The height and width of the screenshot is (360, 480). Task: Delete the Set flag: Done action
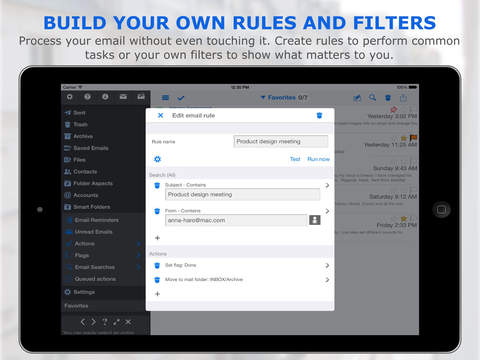pos(157,265)
